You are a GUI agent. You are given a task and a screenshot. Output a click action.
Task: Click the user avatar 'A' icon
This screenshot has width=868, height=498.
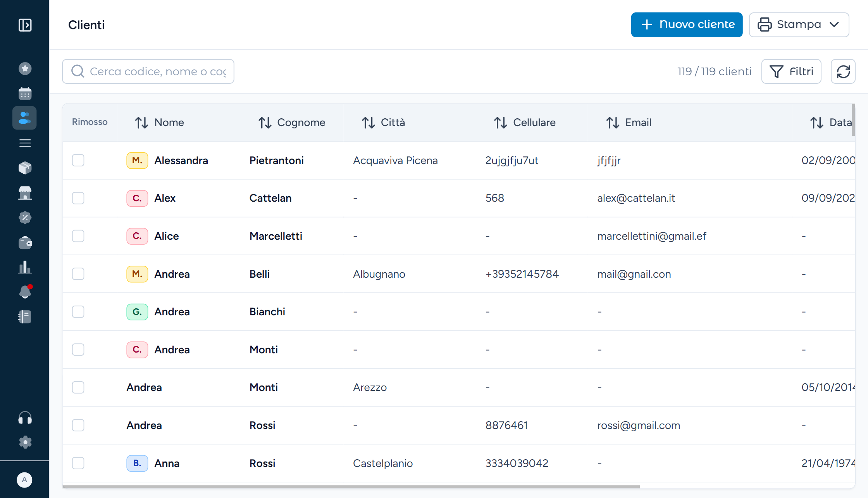point(24,480)
